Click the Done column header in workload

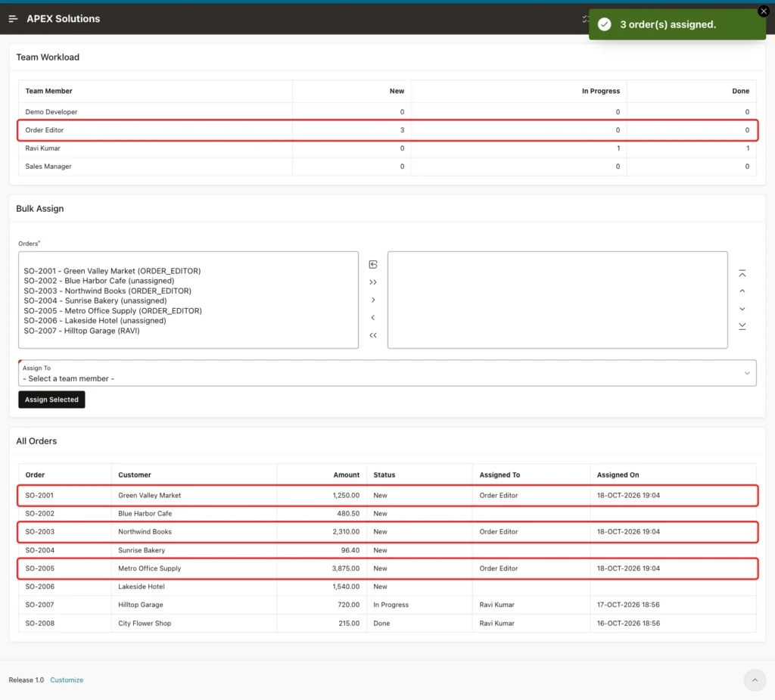pyautogui.click(x=740, y=91)
